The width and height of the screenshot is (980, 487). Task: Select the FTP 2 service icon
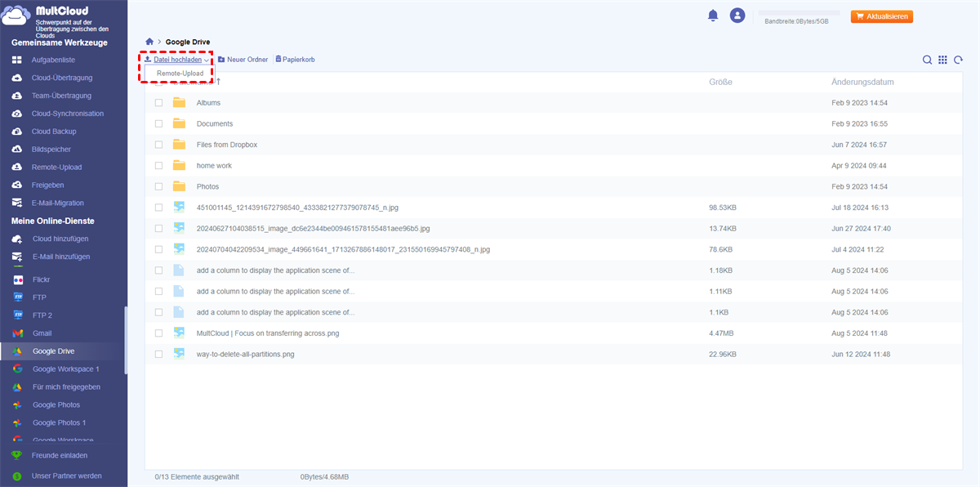click(17, 315)
